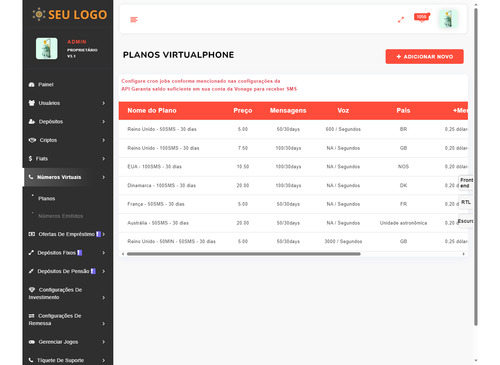Click the fullscreen expand icon

tap(401, 20)
